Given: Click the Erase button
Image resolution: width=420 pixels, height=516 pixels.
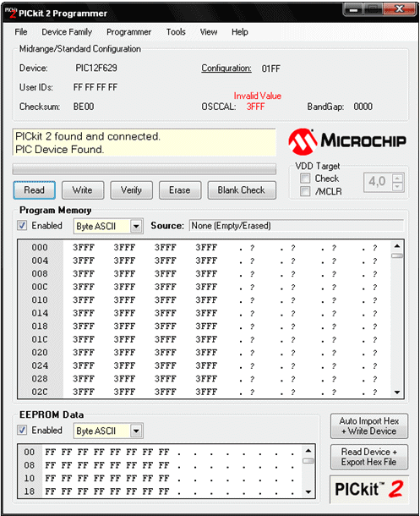Looking at the screenshot, I should tap(180, 190).
